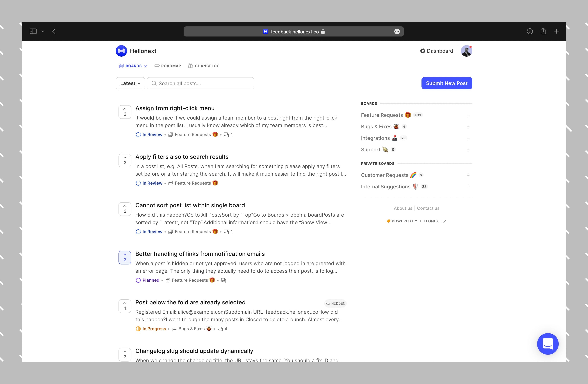Click the Search all posts input field
The width and height of the screenshot is (588, 384).
[x=200, y=83]
